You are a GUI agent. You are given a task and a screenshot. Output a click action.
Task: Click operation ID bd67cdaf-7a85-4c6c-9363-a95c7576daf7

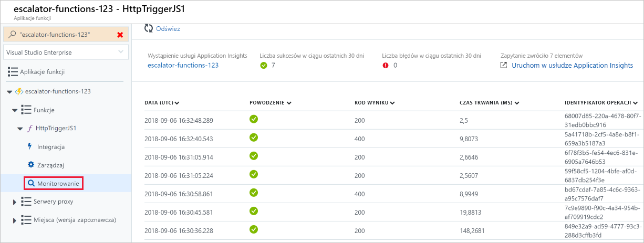603,193
